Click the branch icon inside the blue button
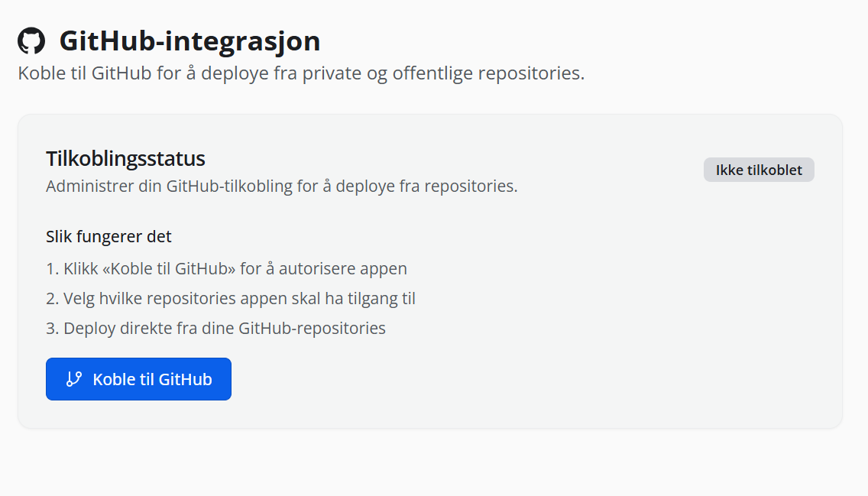Viewport: 868px width, 496px height. pos(73,379)
